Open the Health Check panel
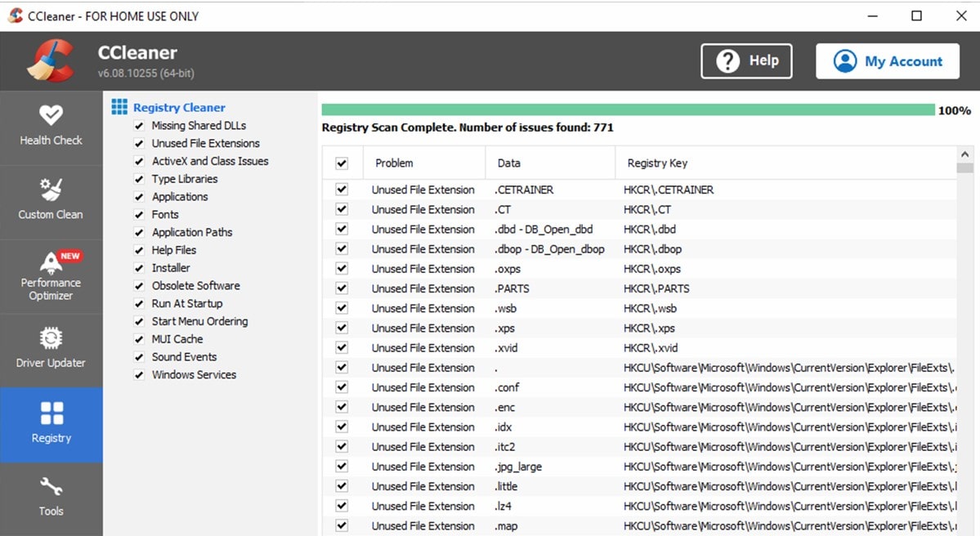This screenshot has height=536, width=980. (x=51, y=127)
